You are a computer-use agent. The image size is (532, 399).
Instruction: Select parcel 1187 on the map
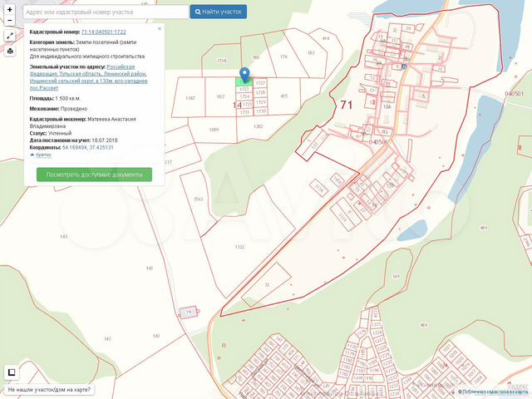[x=190, y=98]
